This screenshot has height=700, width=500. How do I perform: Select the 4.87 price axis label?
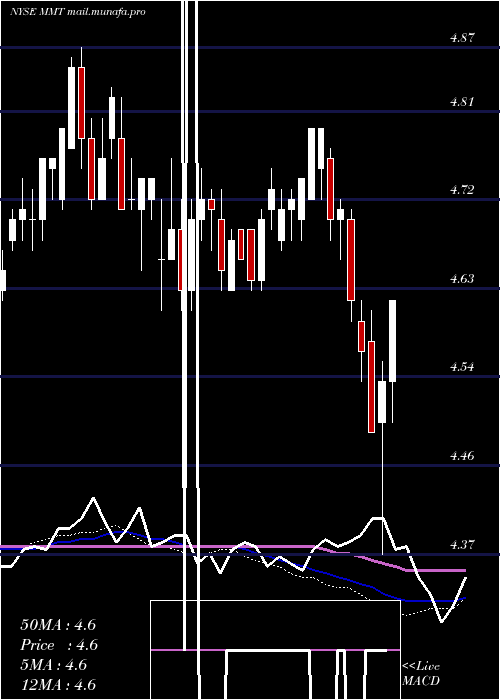462,38
